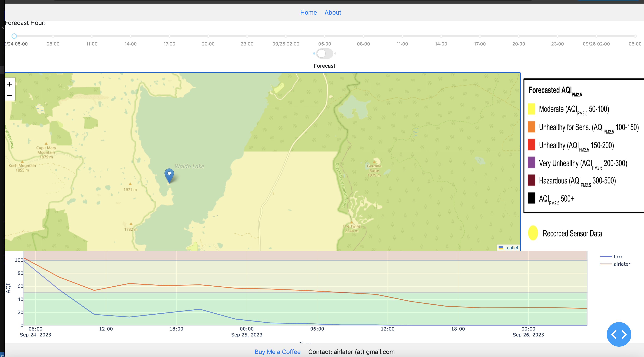Select the 09/25 02:00 forecast tick mark

coord(286,36)
